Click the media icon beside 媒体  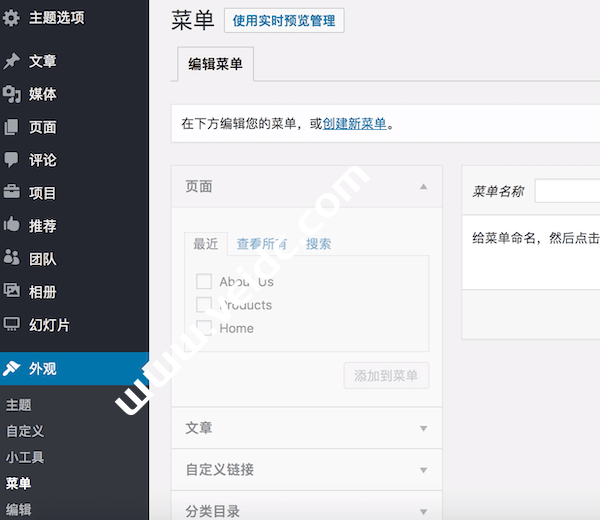[11, 94]
